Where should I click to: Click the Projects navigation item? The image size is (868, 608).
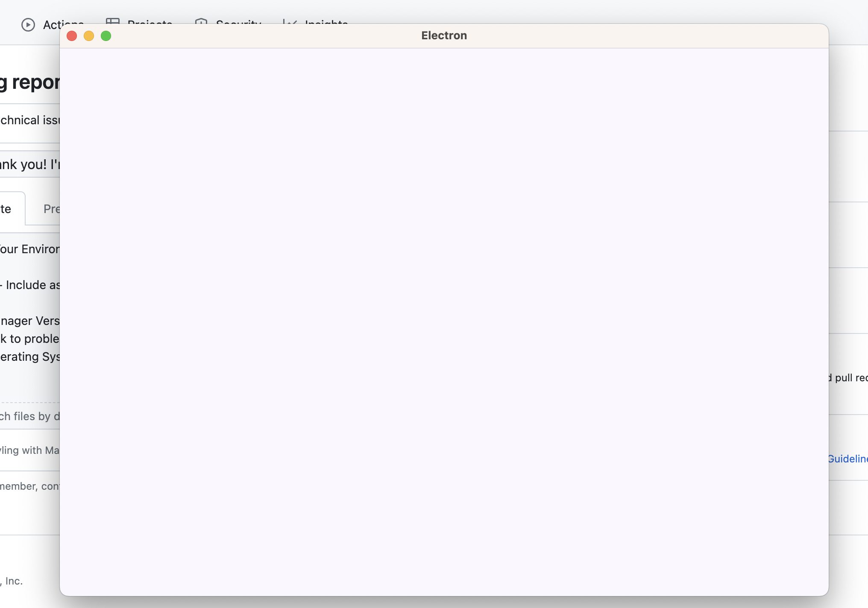tap(150, 24)
